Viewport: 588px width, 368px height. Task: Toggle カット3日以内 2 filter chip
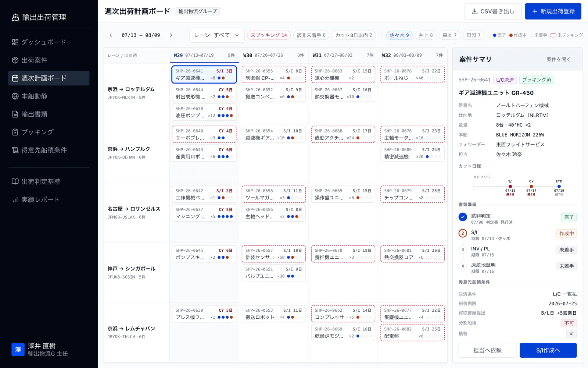coord(354,35)
